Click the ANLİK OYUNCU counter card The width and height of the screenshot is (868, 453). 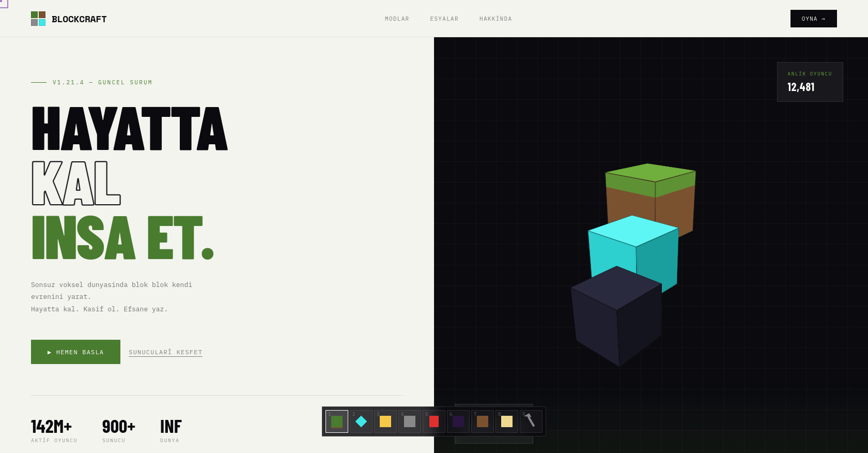(810, 82)
